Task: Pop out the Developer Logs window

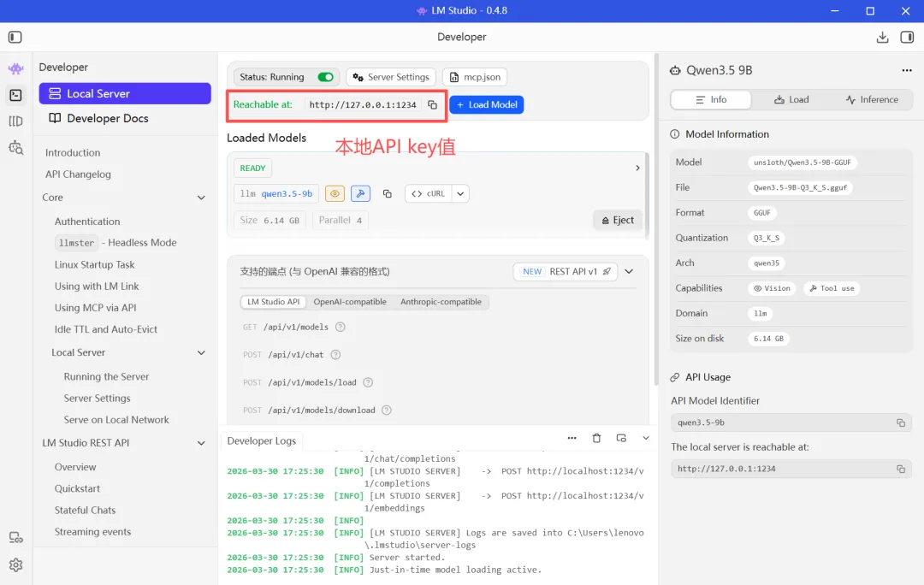Action: pyautogui.click(x=621, y=438)
